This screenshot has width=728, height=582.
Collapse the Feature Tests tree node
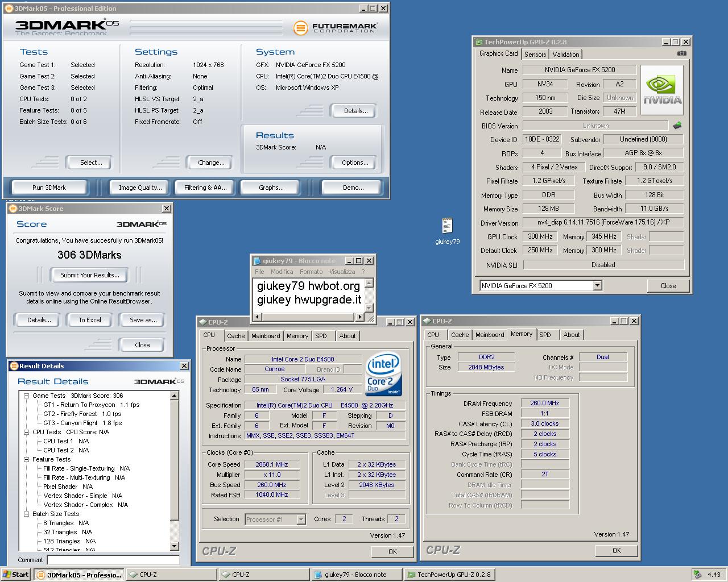click(26, 459)
